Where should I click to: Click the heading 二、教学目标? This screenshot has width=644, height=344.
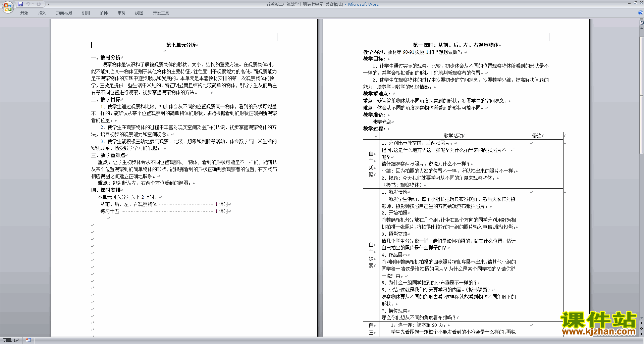(106, 100)
